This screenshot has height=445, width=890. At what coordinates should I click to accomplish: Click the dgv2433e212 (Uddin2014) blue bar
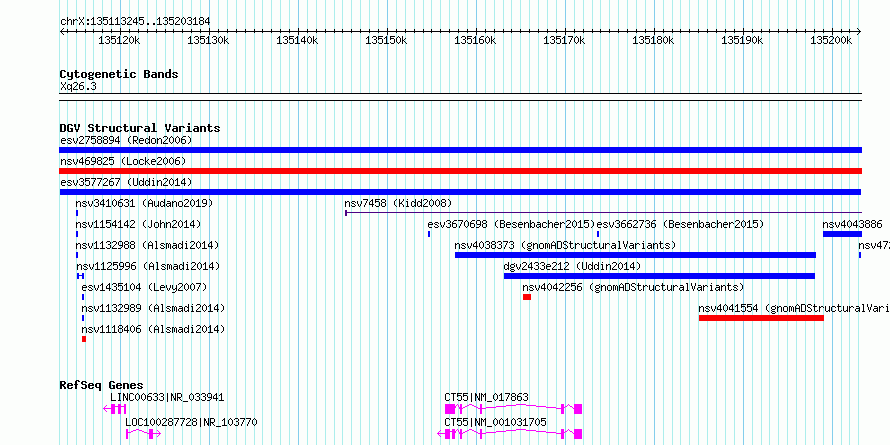pos(659,276)
